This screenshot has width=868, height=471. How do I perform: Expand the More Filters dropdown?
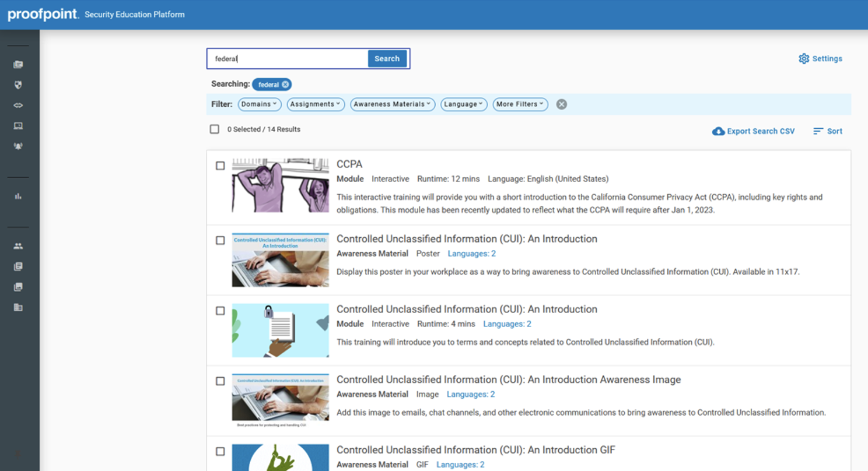[520, 104]
